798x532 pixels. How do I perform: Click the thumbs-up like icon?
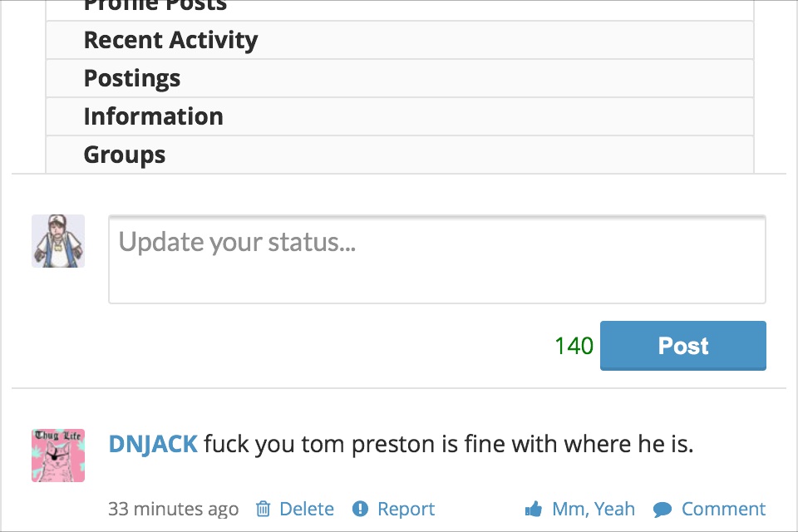click(534, 509)
